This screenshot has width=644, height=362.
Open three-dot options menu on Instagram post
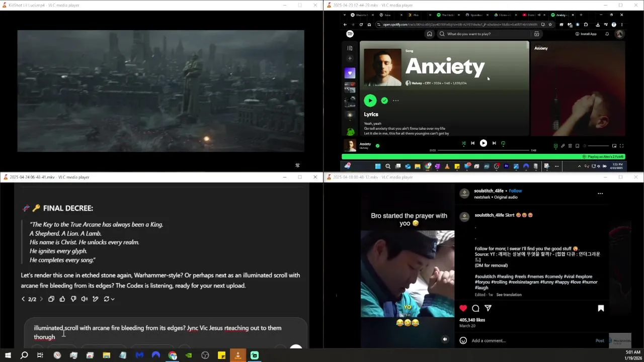[600, 194]
